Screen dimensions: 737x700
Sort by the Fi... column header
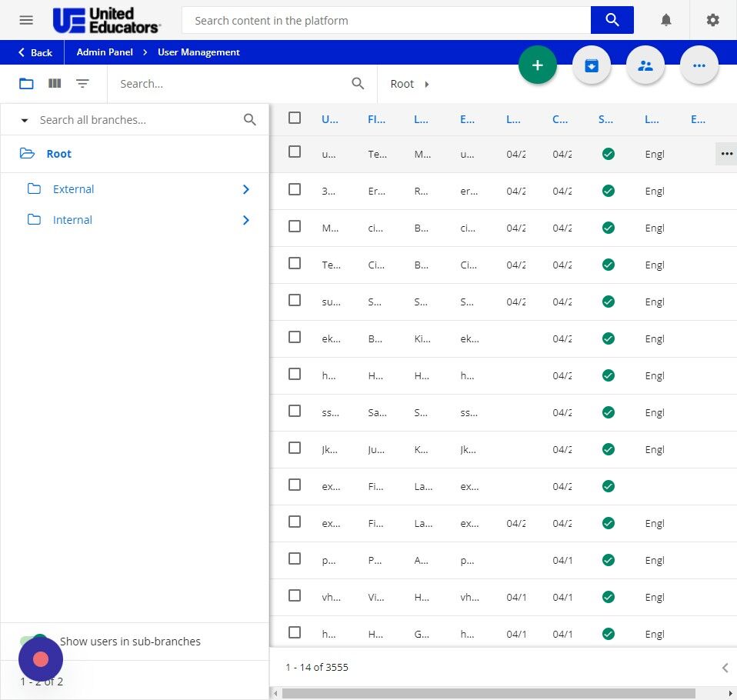tap(376, 119)
